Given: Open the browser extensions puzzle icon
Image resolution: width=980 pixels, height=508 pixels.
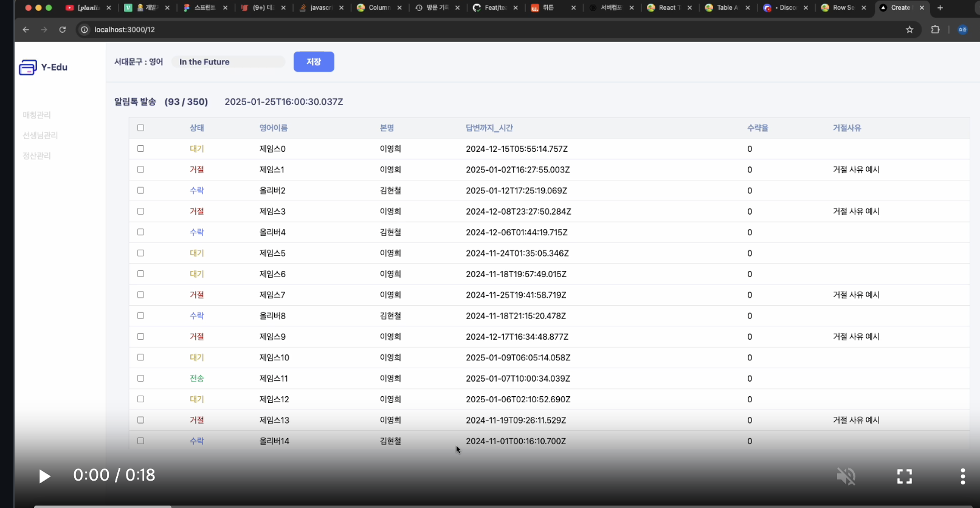Looking at the screenshot, I should coord(935,29).
